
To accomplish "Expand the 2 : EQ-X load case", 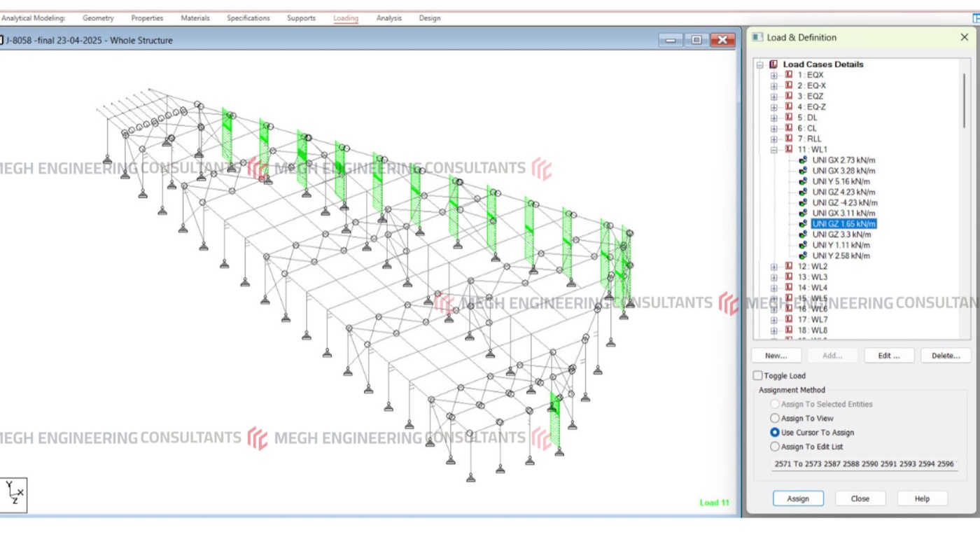I will (x=774, y=85).
